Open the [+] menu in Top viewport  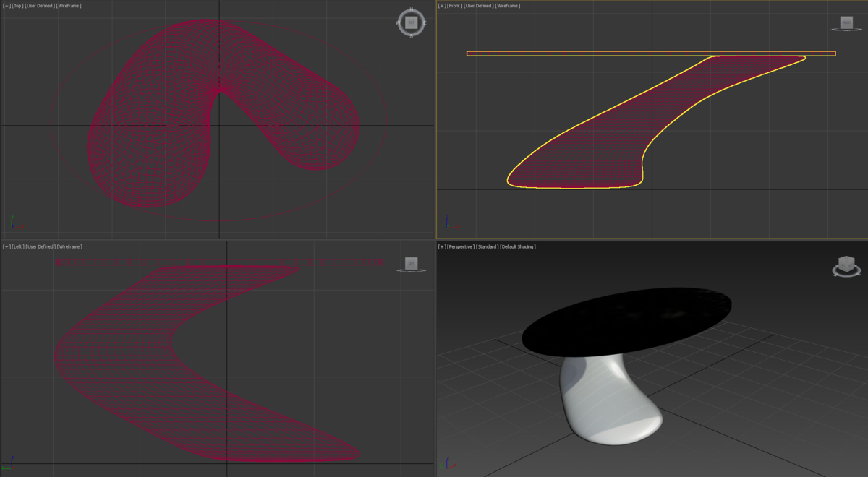[x=7, y=6]
